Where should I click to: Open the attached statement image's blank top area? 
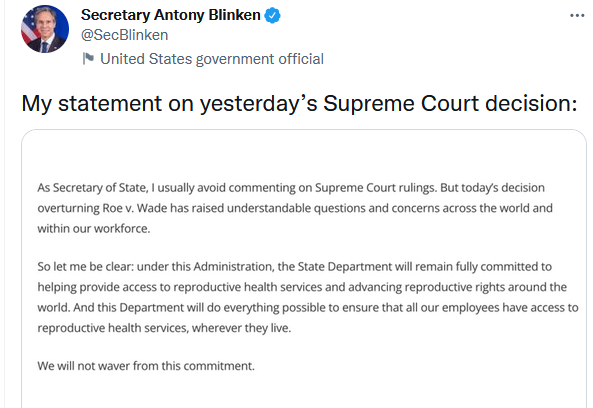coord(304,155)
